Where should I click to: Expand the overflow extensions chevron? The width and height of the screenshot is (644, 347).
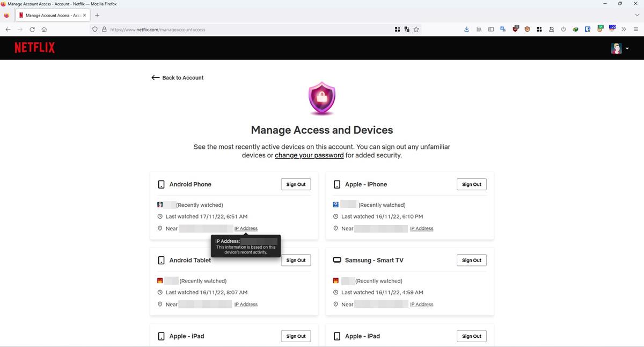click(x=624, y=30)
